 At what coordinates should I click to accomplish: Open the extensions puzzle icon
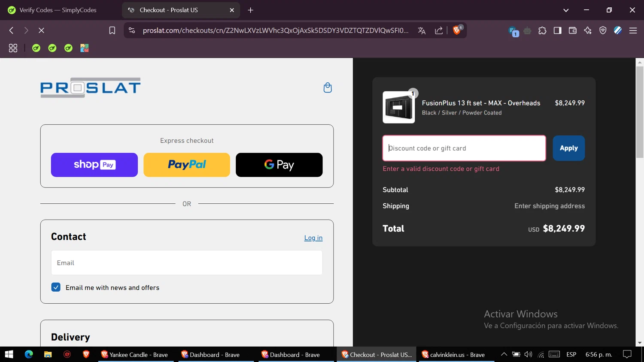542,30
